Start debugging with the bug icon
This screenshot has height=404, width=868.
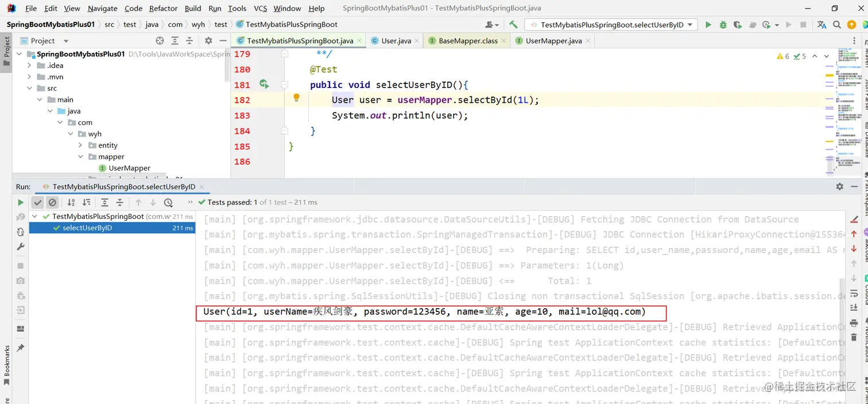(x=723, y=25)
